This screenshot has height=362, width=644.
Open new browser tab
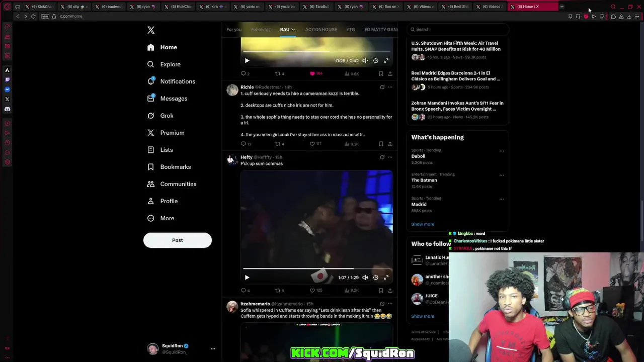562,7
